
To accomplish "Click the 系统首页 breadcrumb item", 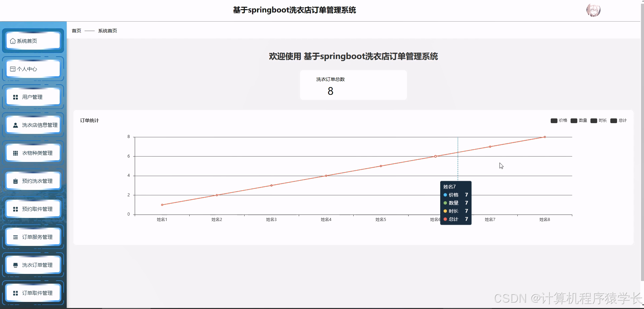I will [x=107, y=31].
